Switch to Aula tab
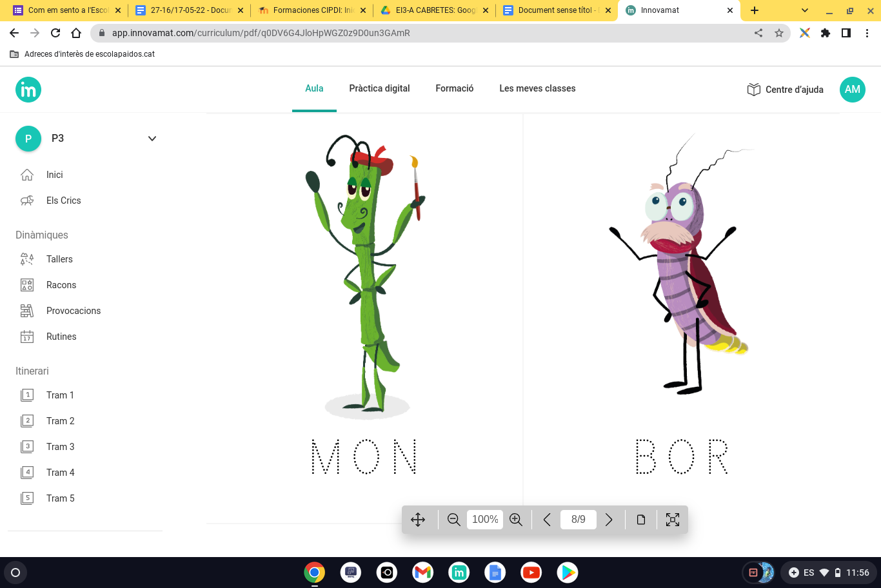 [314, 88]
